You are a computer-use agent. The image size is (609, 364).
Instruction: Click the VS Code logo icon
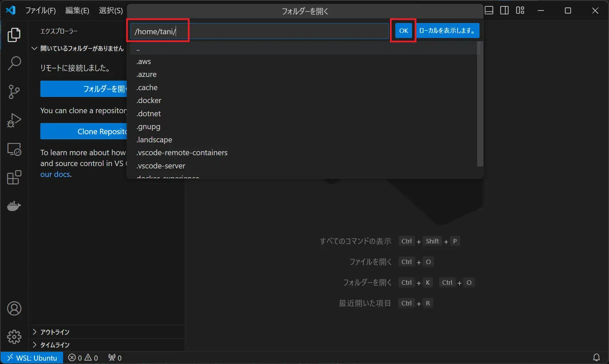click(x=11, y=10)
